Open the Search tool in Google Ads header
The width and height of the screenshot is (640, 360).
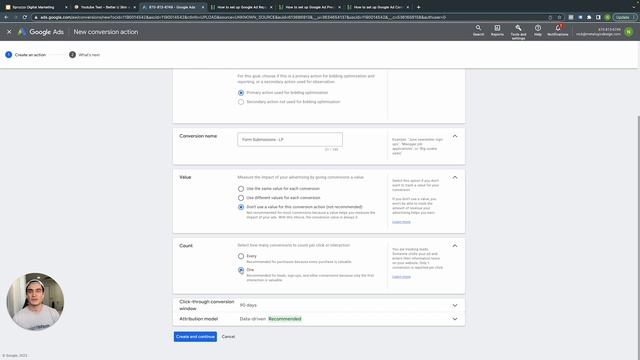point(478,30)
